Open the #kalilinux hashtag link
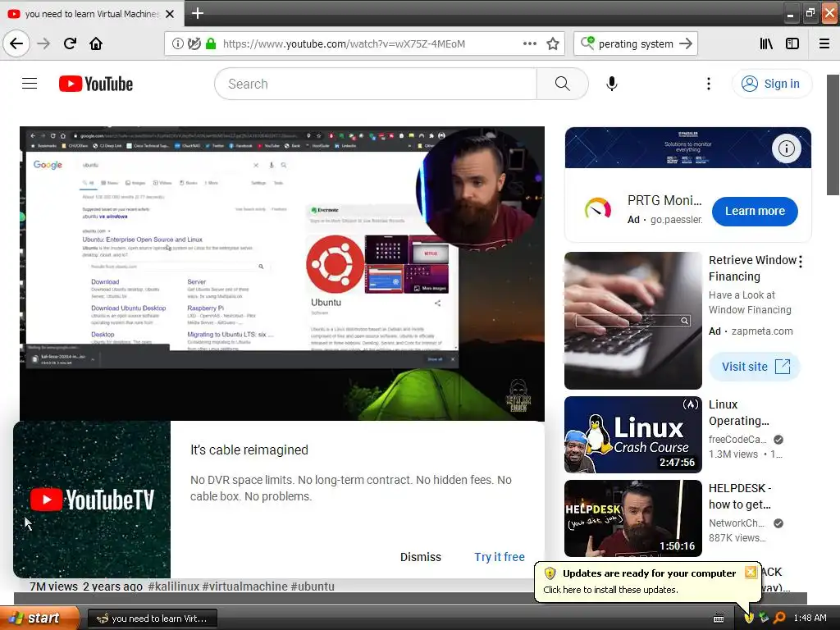Viewport: 840px width, 630px height. (x=174, y=586)
